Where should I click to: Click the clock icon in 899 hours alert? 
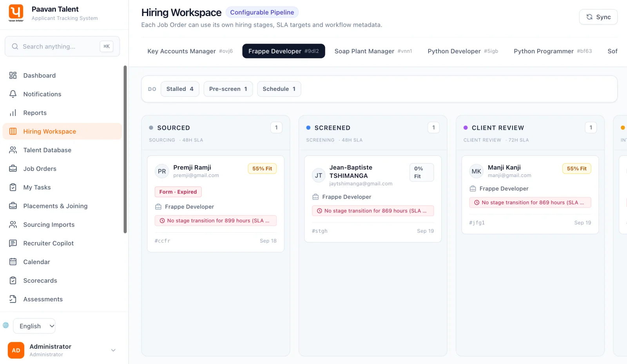pos(162,221)
